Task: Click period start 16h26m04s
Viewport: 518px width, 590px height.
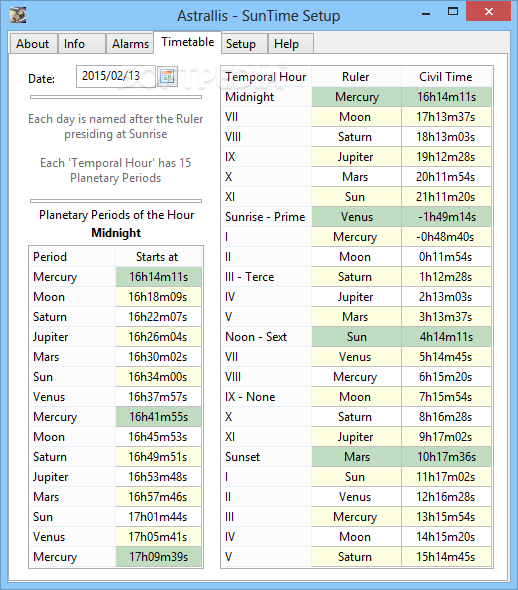Action: 158,337
